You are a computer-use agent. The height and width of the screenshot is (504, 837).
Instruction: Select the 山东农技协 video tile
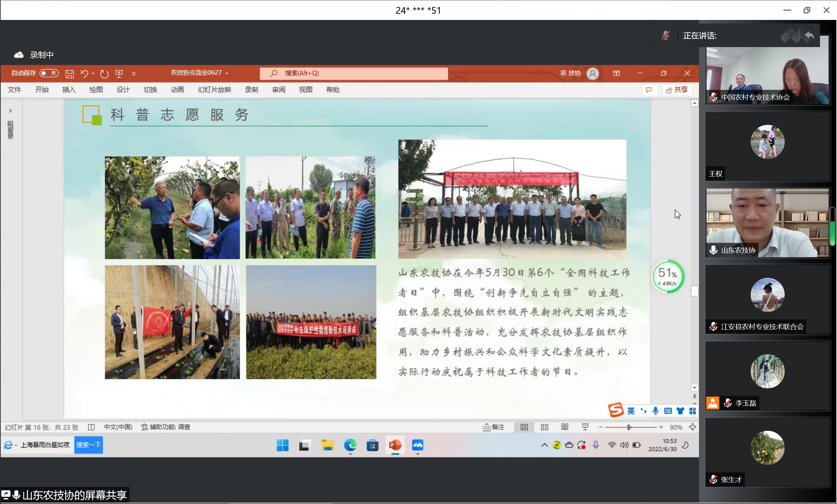[x=767, y=223]
